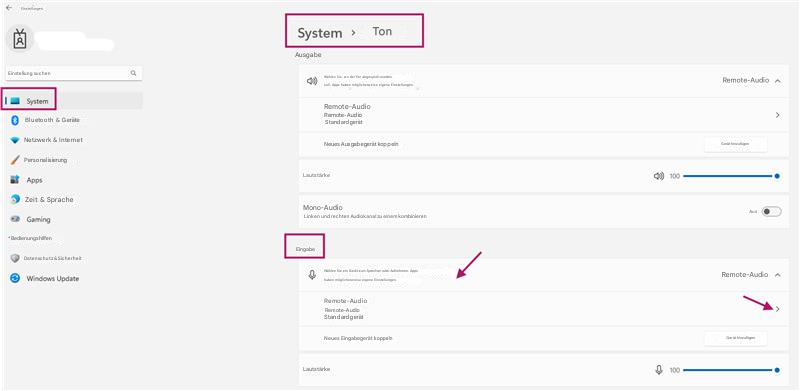This screenshot has width=800, height=391.
Task: Click the Zeit & Sprache globe icon
Action: point(15,200)
